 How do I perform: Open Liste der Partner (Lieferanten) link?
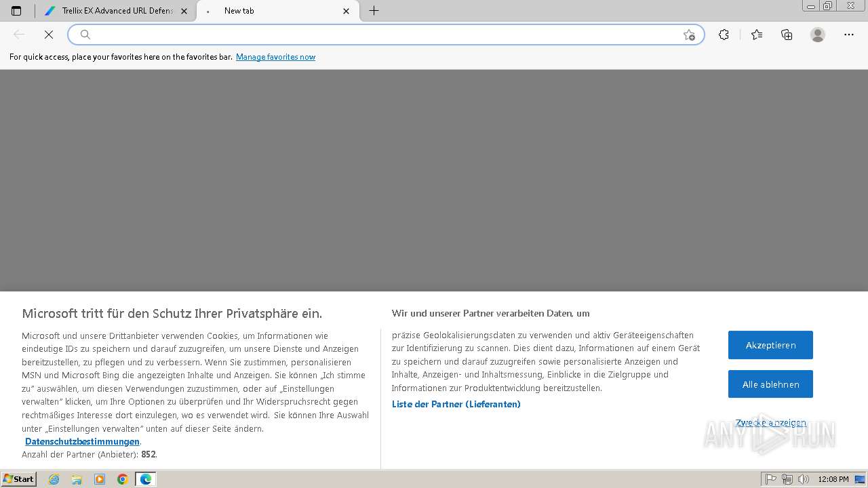coord(456,404)
